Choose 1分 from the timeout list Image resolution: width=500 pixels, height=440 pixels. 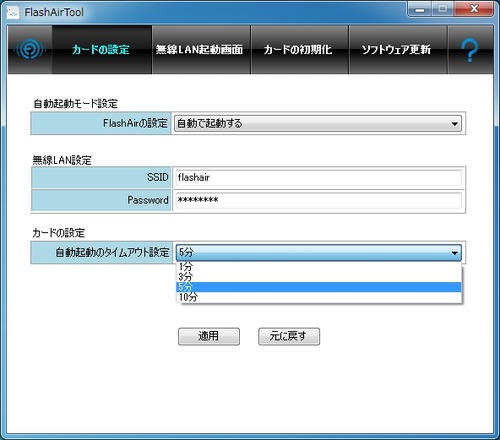(319, 267)
